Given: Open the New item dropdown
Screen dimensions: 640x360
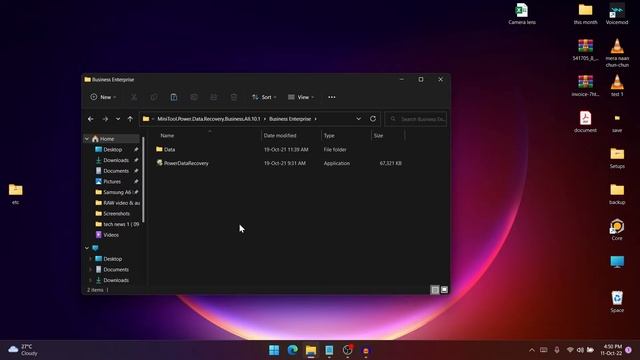Looking at the screenshot, I should tap(103, 97).
